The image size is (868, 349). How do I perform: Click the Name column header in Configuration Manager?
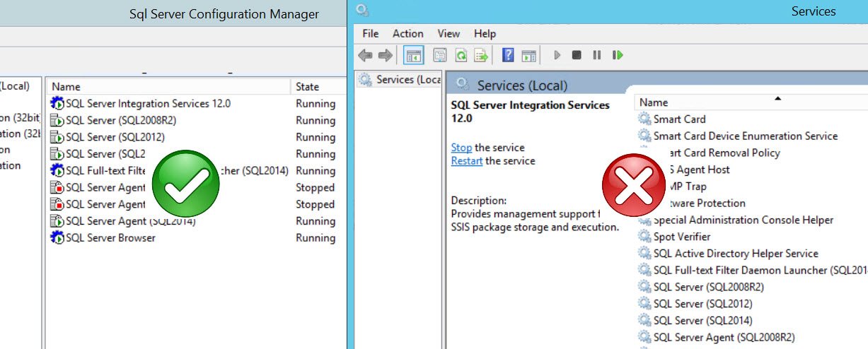point(66,87)
